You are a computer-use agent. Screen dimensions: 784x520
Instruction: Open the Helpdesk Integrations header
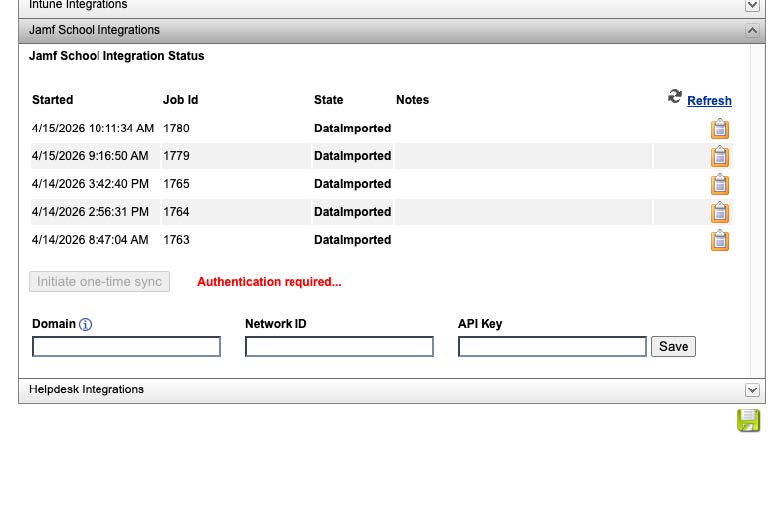click(392, 390)
